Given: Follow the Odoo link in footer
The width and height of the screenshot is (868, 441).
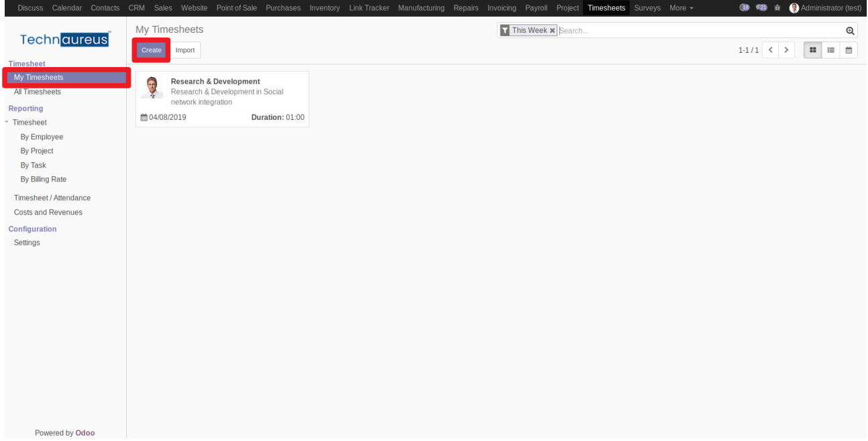Looking at the screenshot, I should point(85,433).
